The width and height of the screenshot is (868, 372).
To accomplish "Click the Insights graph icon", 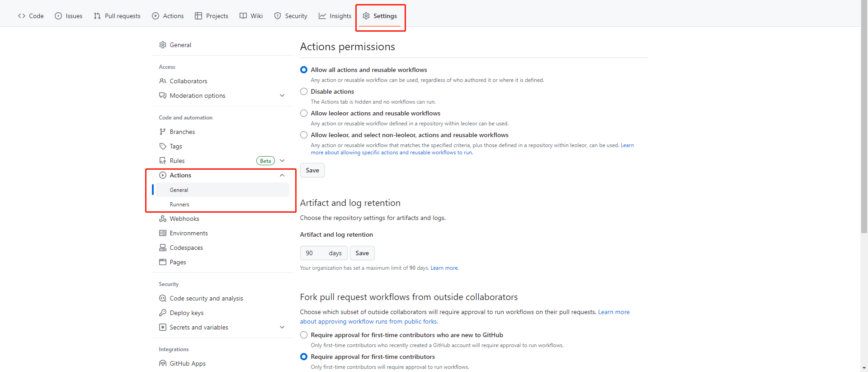I will click(x=322, y=16).
